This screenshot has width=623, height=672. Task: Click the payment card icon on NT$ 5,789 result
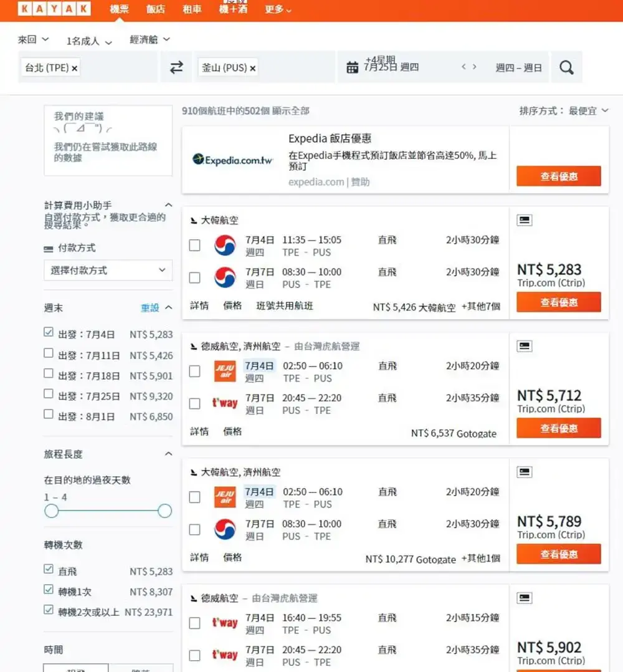pos(524,472)
